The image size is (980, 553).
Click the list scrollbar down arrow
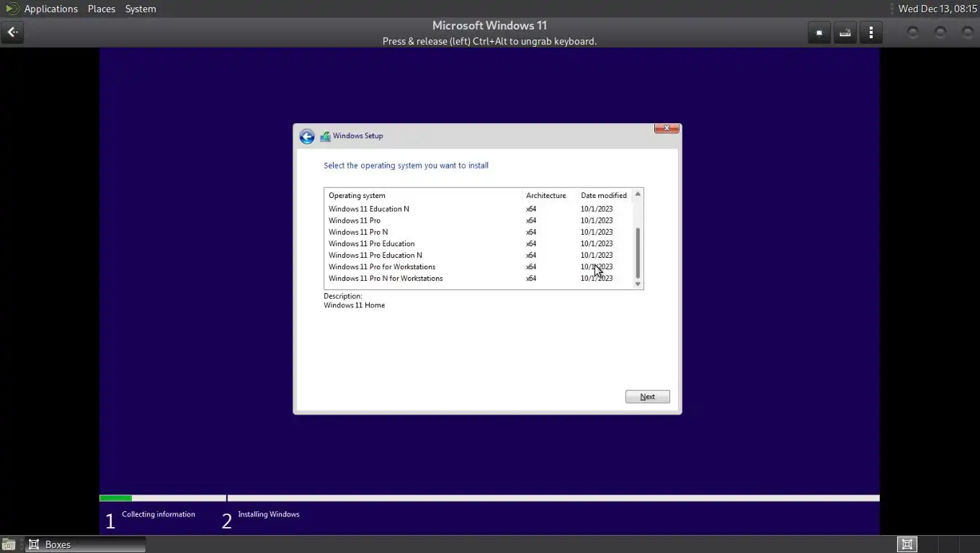tap(638, 284)
